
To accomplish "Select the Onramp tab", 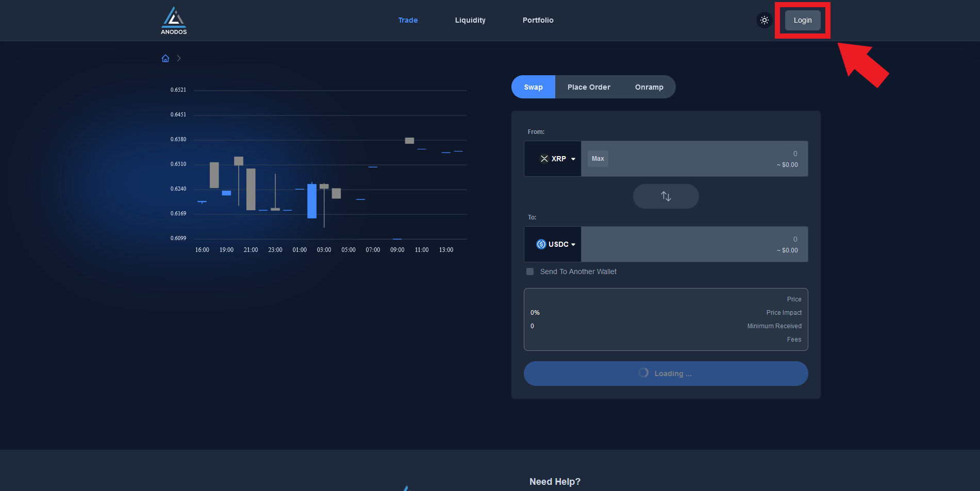I will [x=649, y=87].
